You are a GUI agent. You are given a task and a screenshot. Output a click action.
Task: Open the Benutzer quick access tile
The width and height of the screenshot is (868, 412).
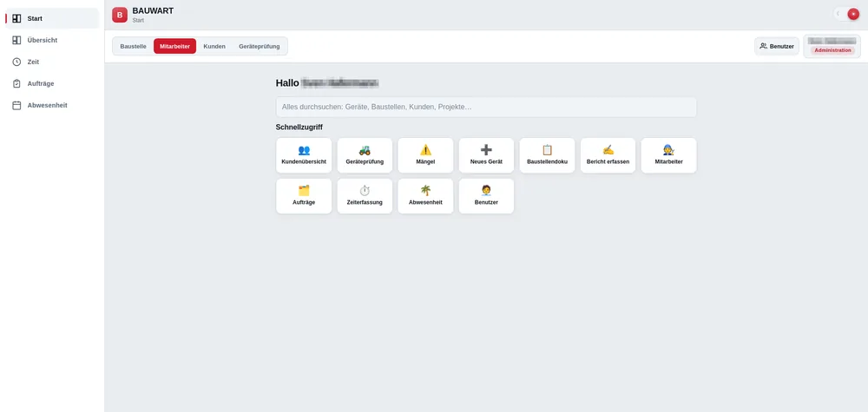coord(486,196)
